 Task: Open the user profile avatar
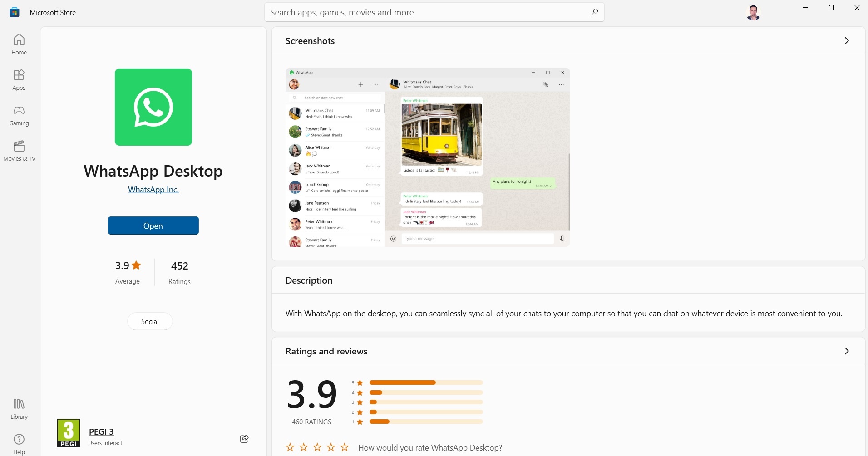[x=753, y=12]
